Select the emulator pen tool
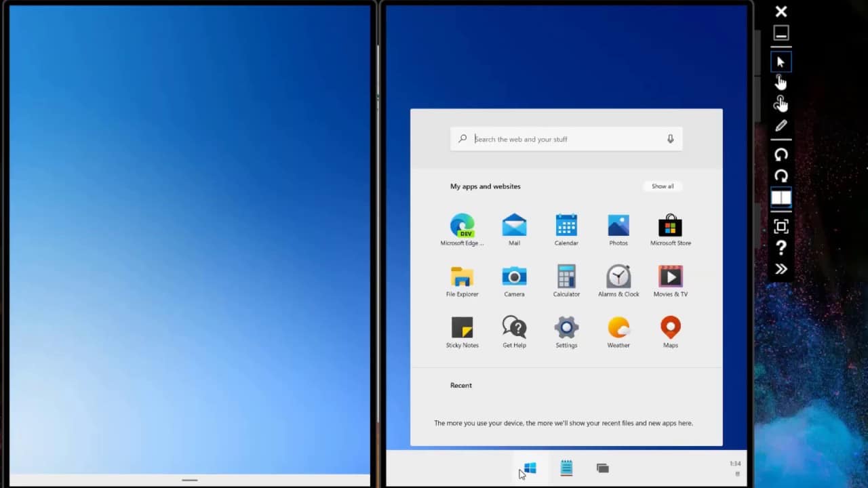Screen dimensions: 868x488 pyautogui.click(x=781, y=125)
